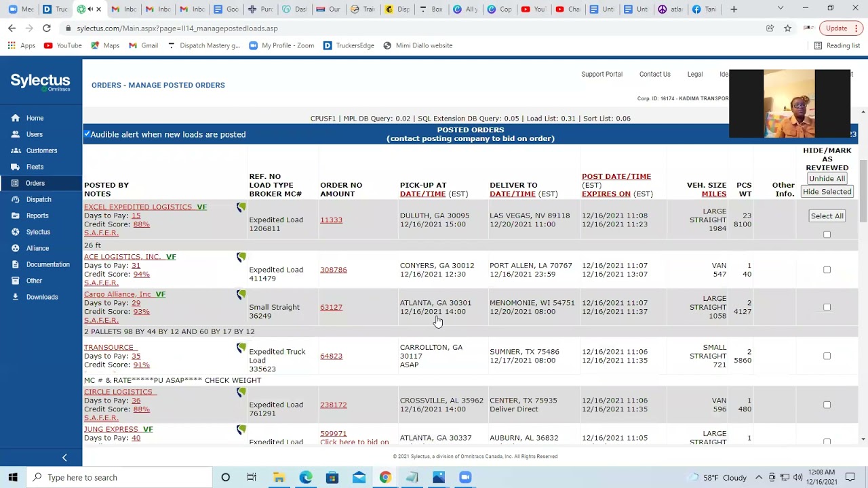
Task: Sort by POST DATE/TIME column header
Action: (616, 176)
